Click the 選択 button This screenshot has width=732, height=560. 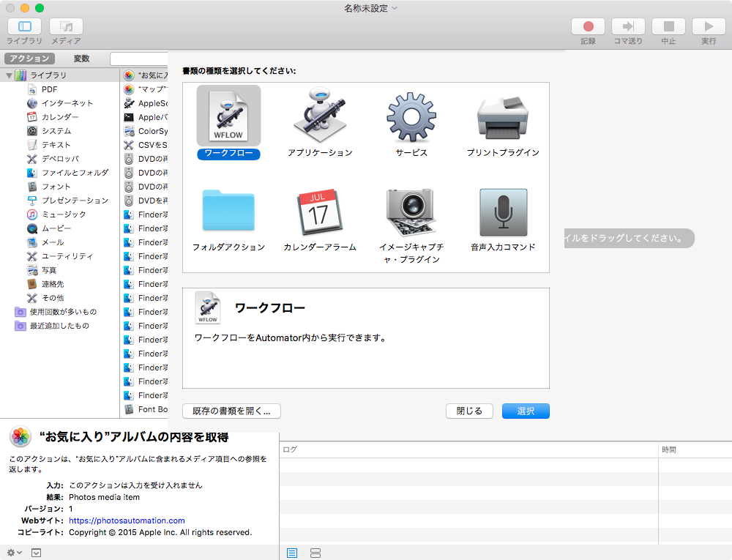tap(526, 411)
